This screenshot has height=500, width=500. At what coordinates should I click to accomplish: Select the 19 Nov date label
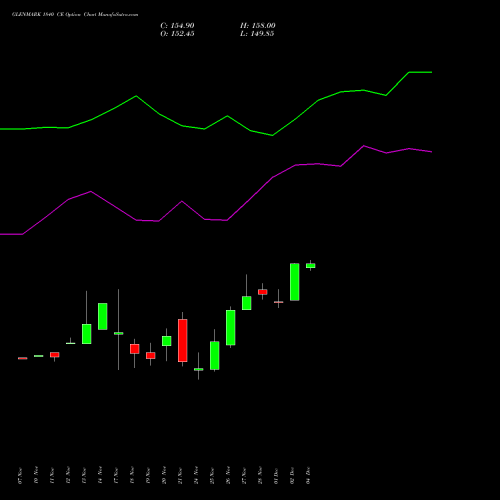pyautogui.click(x=148, y=476)
